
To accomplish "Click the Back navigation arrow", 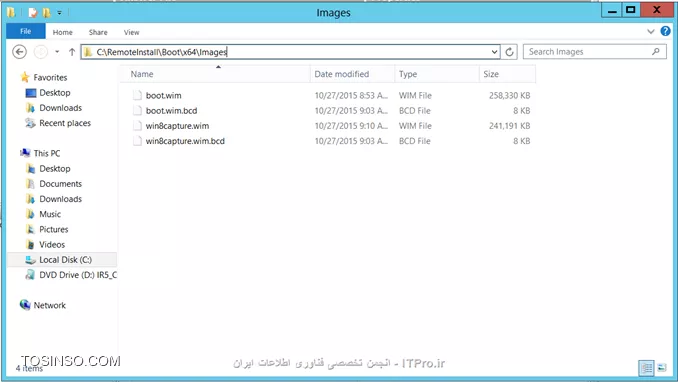I will point(19,52).
